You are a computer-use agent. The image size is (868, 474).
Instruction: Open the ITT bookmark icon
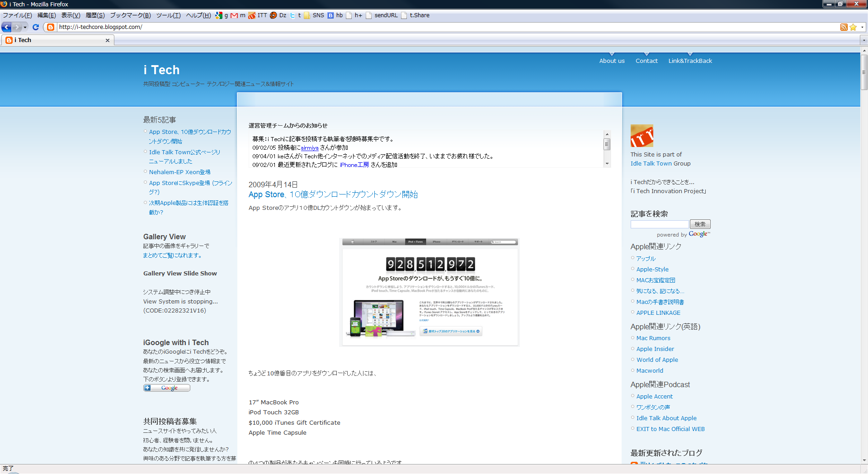click(x=258, y=15)
